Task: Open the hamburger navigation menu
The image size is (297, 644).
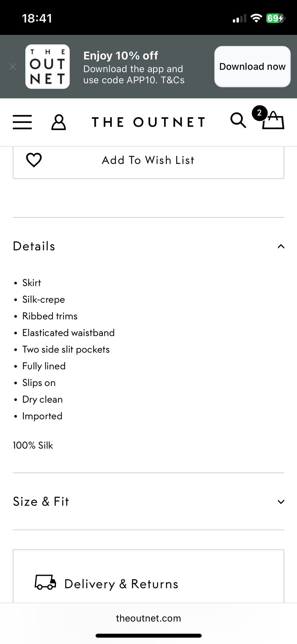Action: point(22,122)
